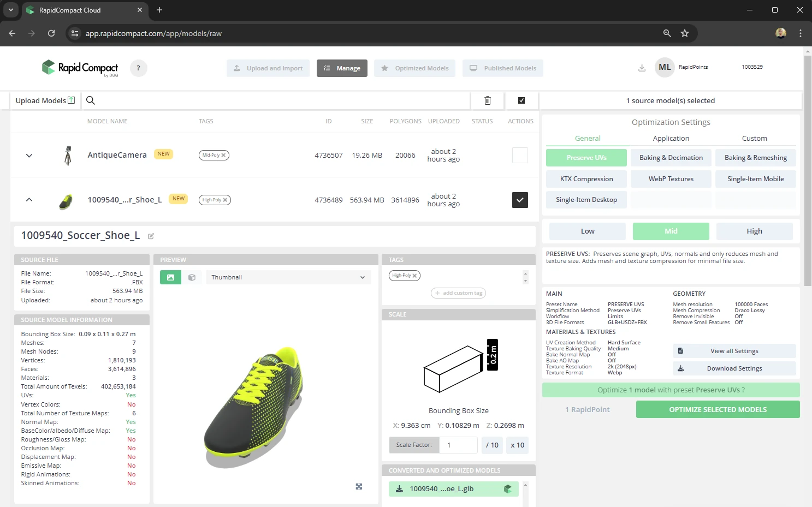Choose the WebP Textures preset
This screenshot has height=507, width=812.
671,179
